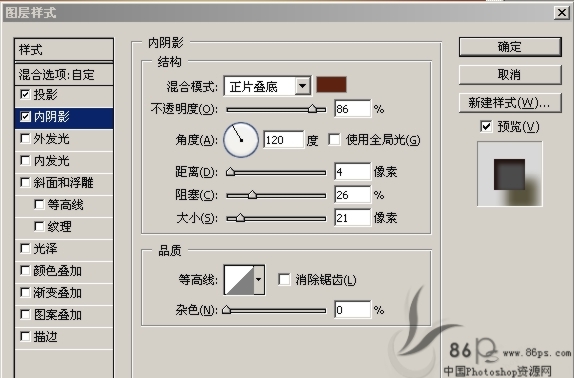Uncheck the 内阴影 inner shadow checkbox
This screenshot has width=574, height=378.
pos(25,116)
